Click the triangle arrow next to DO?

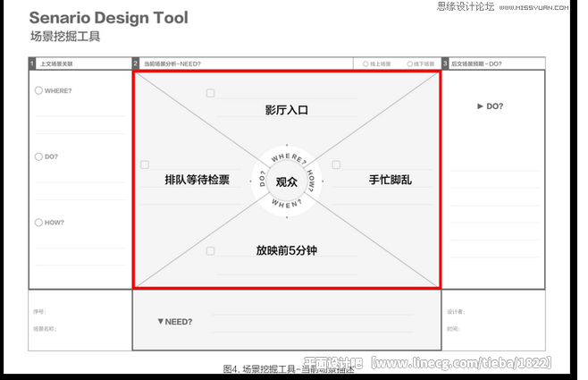click(480, 106)
